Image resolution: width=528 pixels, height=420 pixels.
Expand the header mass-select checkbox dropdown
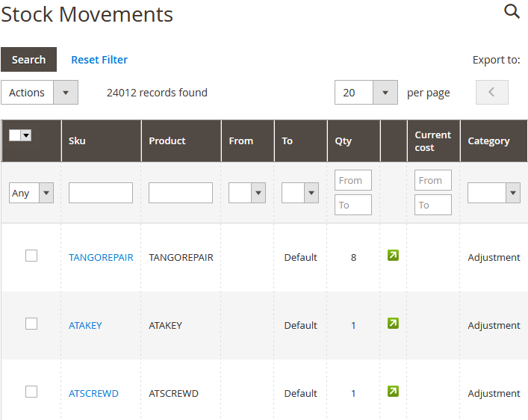(x=26, y=135)
